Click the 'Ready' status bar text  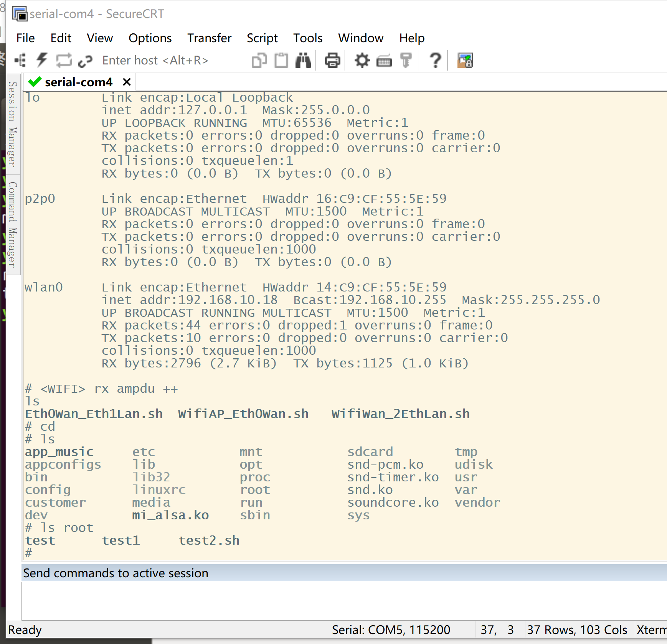point(25,630)
